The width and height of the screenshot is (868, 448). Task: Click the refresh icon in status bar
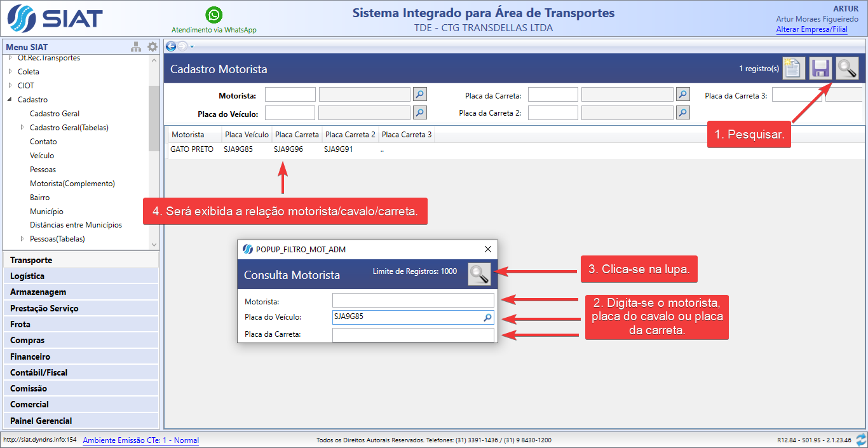[x=861, y=440]
